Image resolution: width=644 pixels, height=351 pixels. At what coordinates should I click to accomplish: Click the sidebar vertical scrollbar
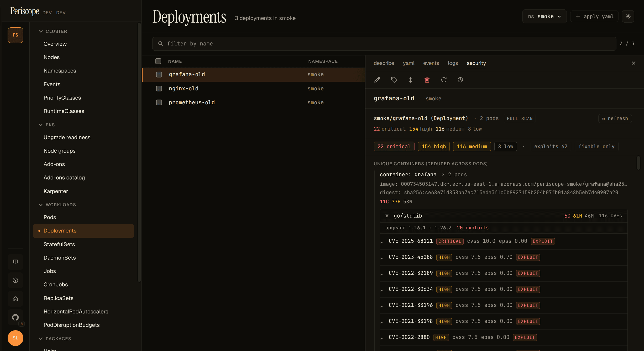139,152
